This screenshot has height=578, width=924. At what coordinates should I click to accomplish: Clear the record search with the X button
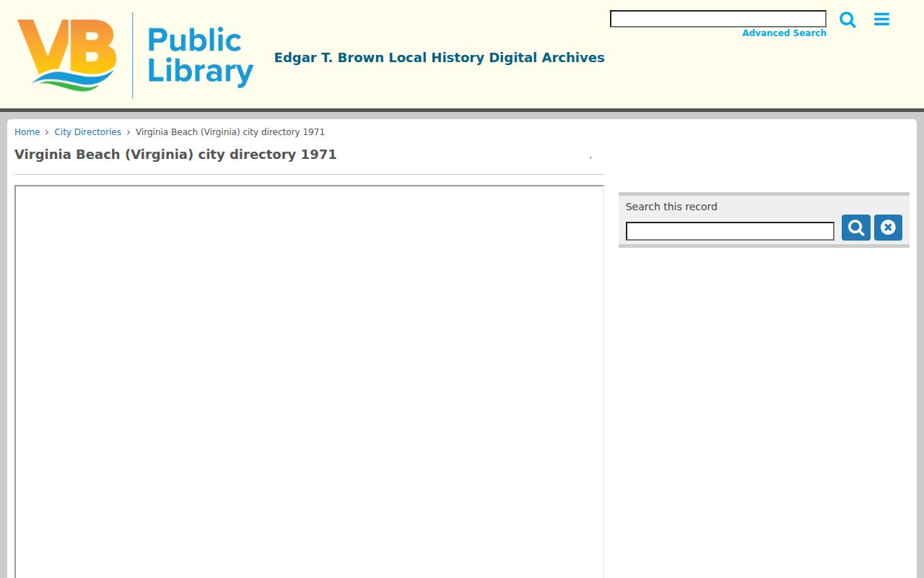888,228
